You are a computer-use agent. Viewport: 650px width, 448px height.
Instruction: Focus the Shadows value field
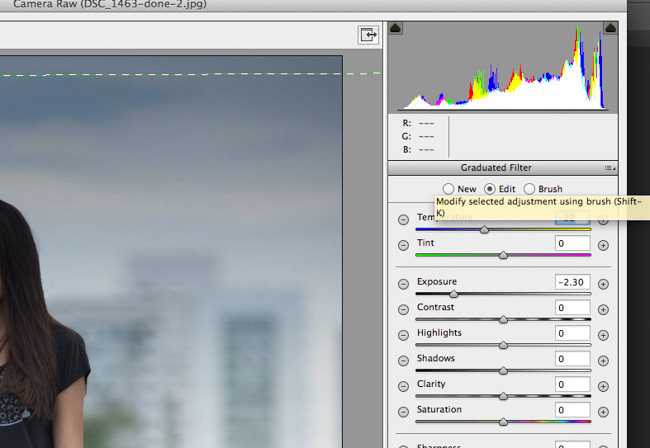[572, 359]
